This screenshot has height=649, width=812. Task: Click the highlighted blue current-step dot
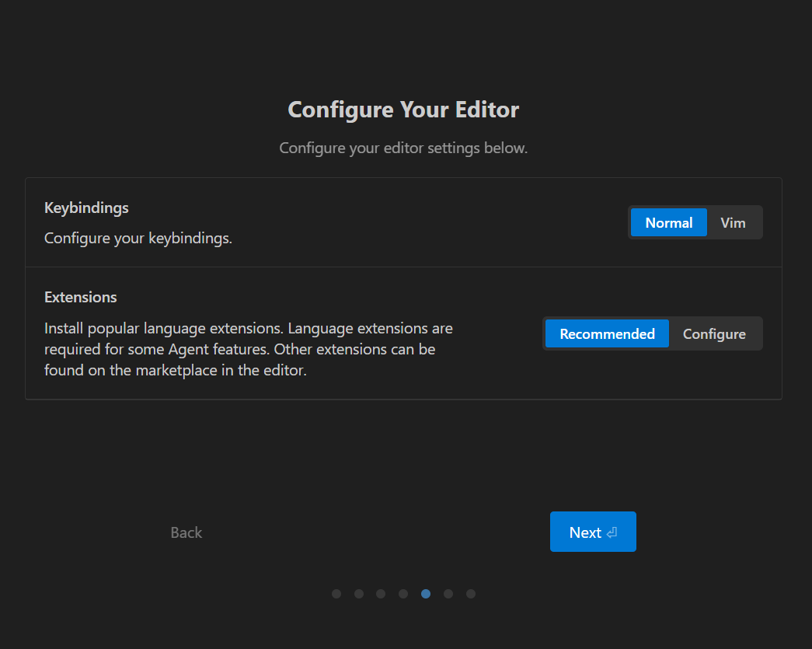point(426,594)
